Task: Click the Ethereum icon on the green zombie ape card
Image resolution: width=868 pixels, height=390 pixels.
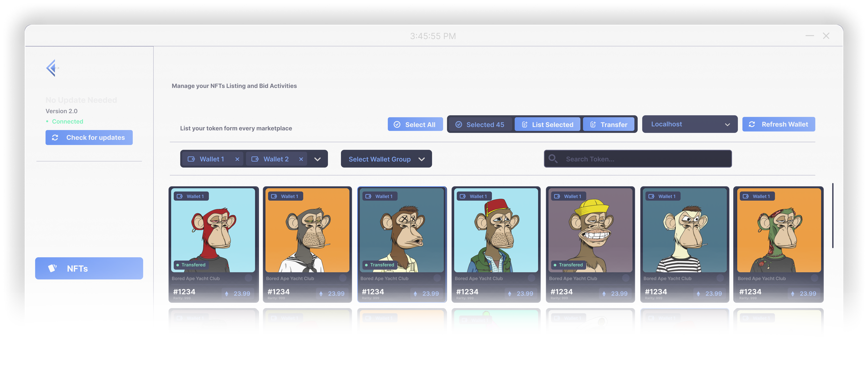Action: coord(793,294)
